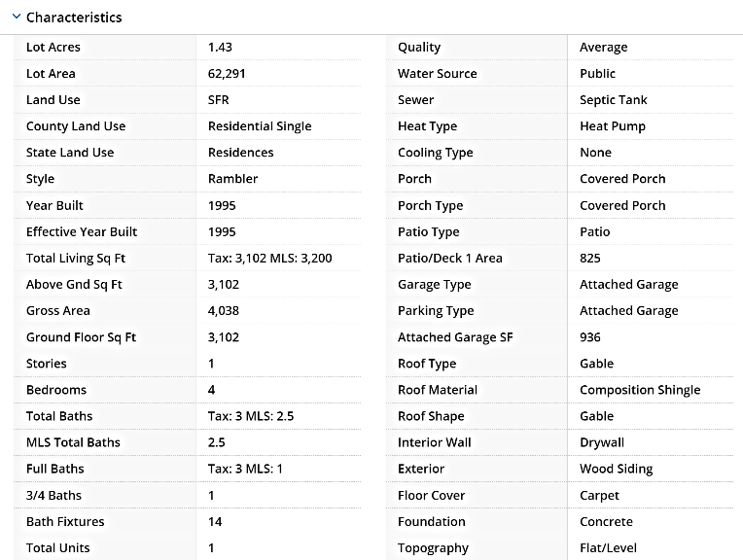
Task: Select the Exterior value Wood Siding
Action: [616, 469]
